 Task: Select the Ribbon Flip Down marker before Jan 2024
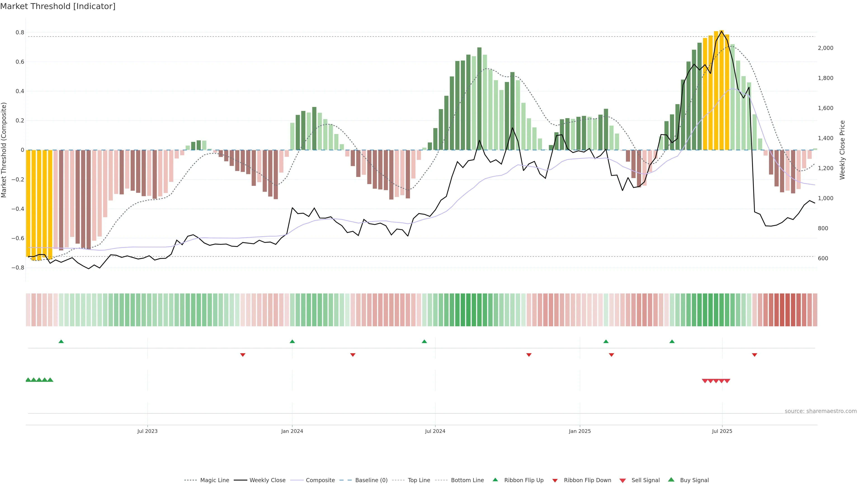[243, 355]
